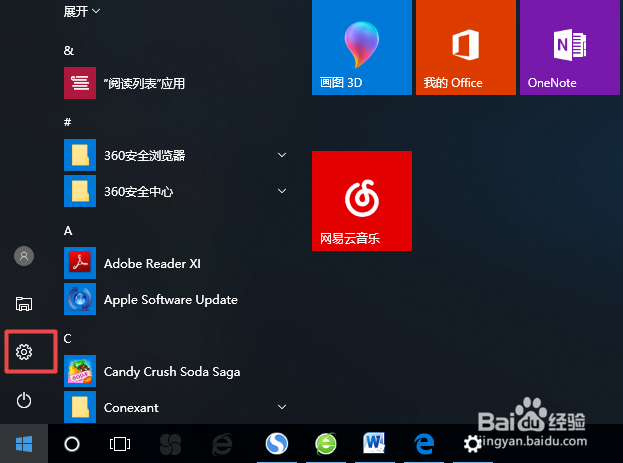This screenshot has width=623, height=463.
Task: Click the Power button icon
Action: click(x=24, y=400)
